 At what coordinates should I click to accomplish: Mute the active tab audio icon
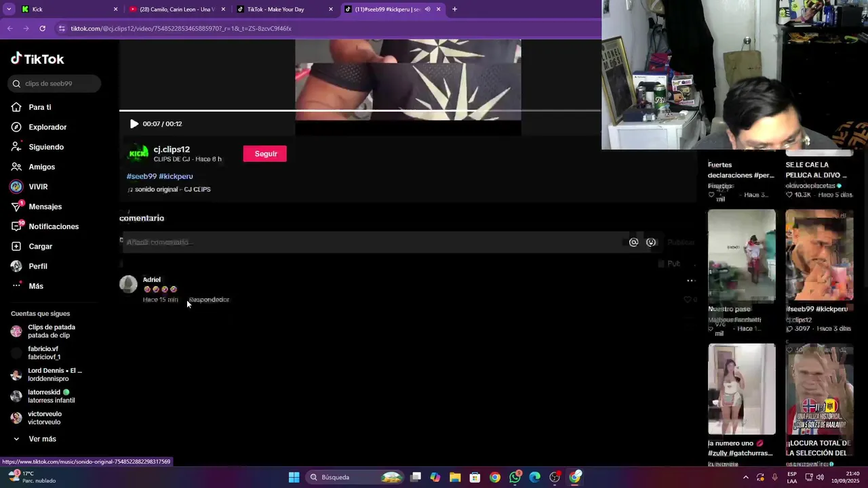tap(428, 9)
